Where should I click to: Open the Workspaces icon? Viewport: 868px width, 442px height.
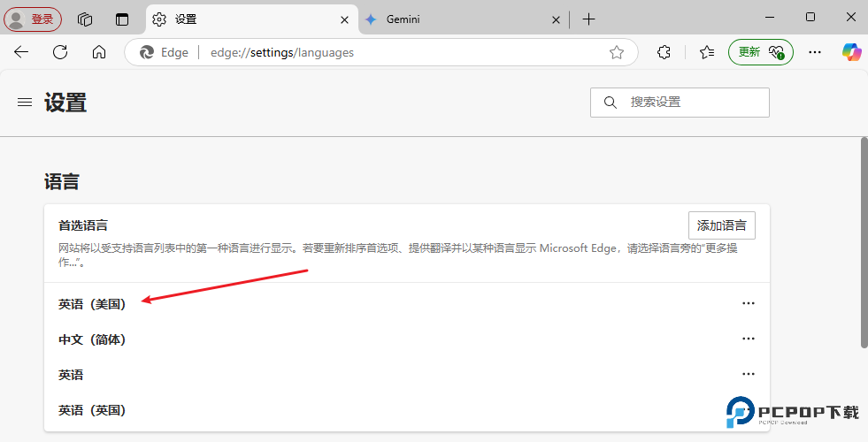(85, 19)
